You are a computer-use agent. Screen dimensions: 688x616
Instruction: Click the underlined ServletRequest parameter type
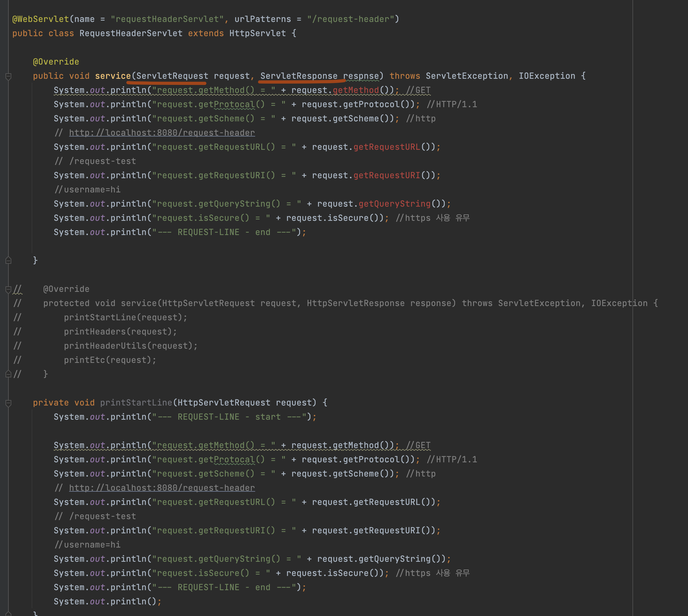172,76
